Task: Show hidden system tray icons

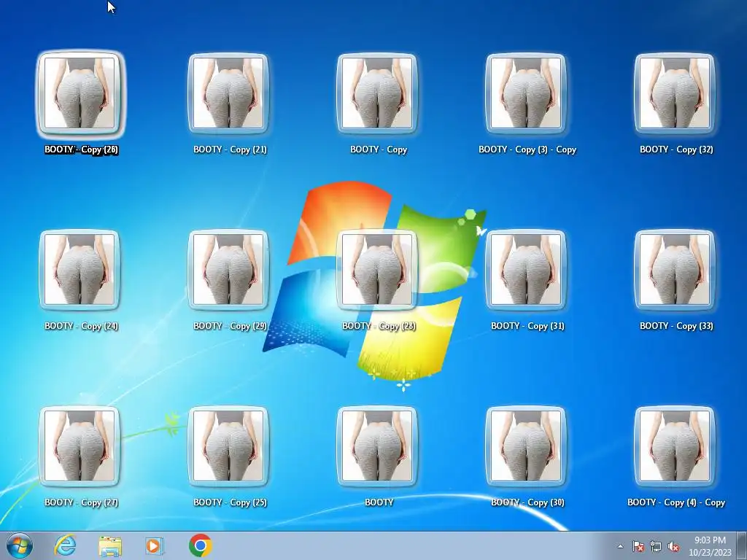Action: [x=620, y=546]
